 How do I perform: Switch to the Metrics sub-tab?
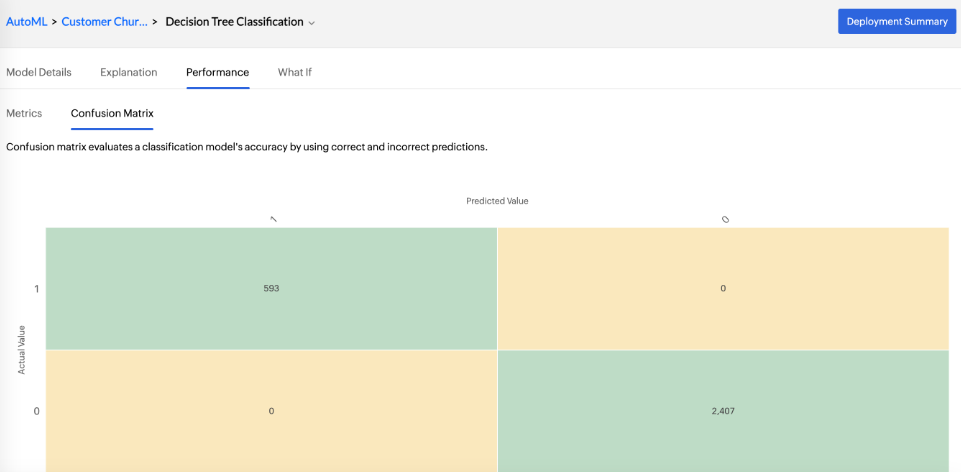[x=24, y=113]
